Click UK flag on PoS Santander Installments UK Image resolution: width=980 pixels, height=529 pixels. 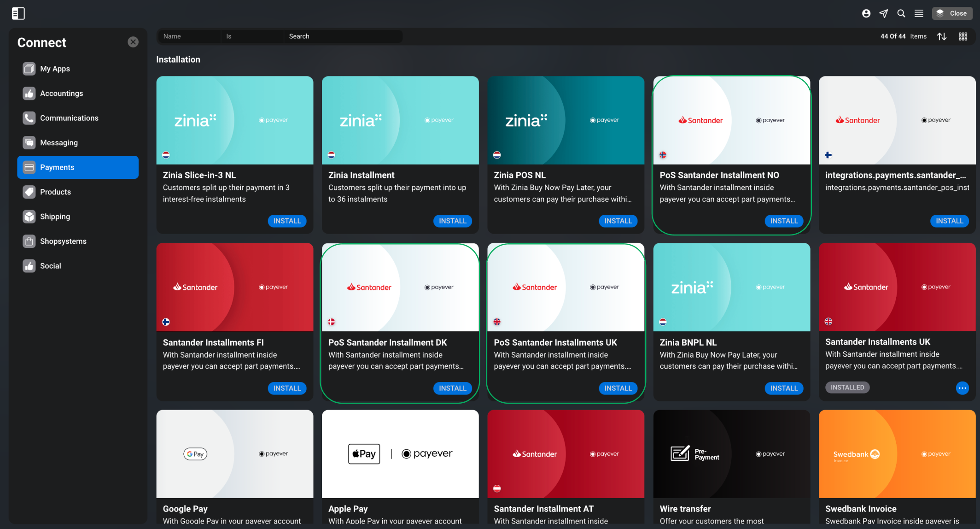click(497, 322)
